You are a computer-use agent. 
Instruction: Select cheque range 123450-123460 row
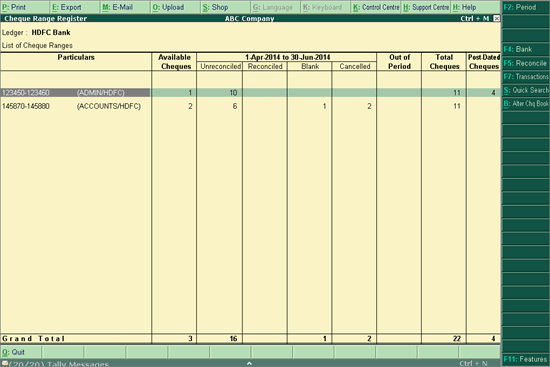click(x=250, y=93)
